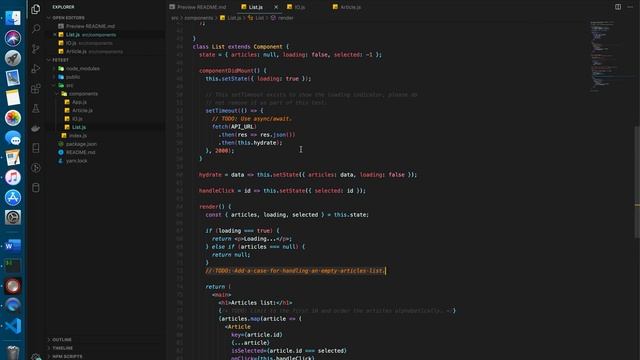Open App.js in the file tree

(79, 102)
